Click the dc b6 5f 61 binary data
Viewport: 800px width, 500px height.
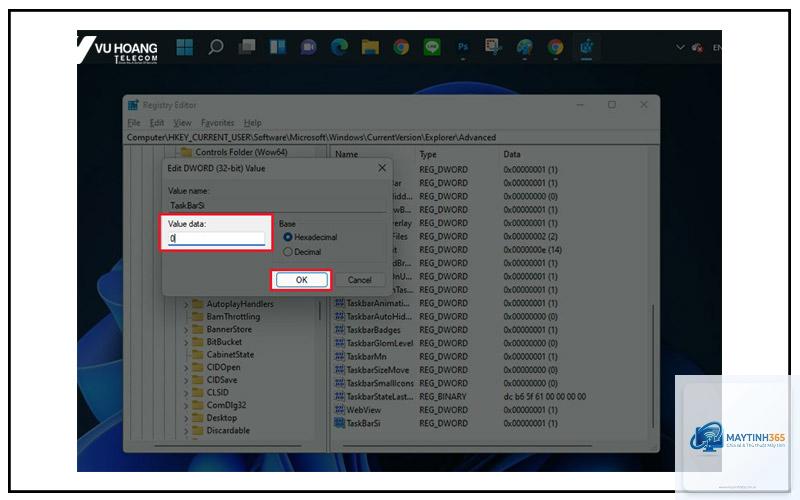click(544, 396)
